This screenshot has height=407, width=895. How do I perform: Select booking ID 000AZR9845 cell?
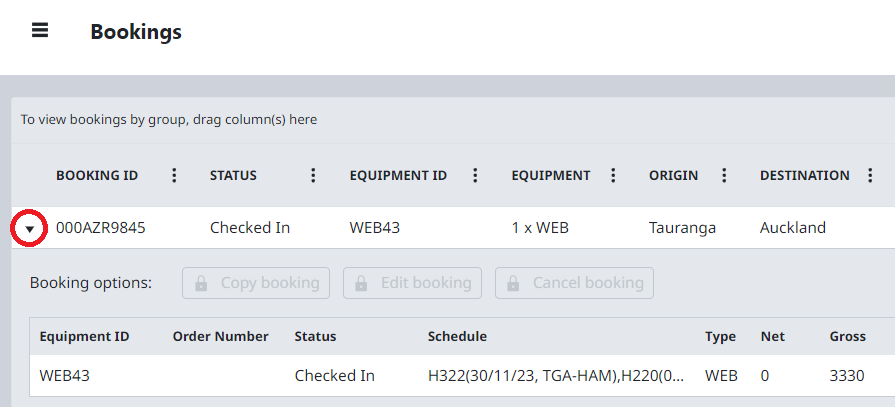pos(101,228)
